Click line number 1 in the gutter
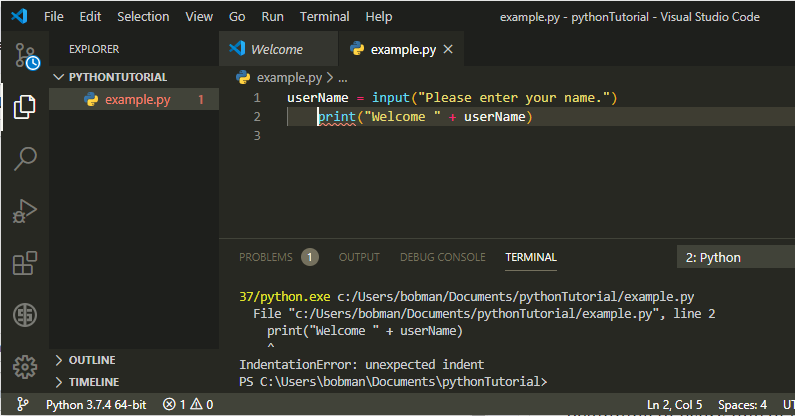 click(257, 97)
